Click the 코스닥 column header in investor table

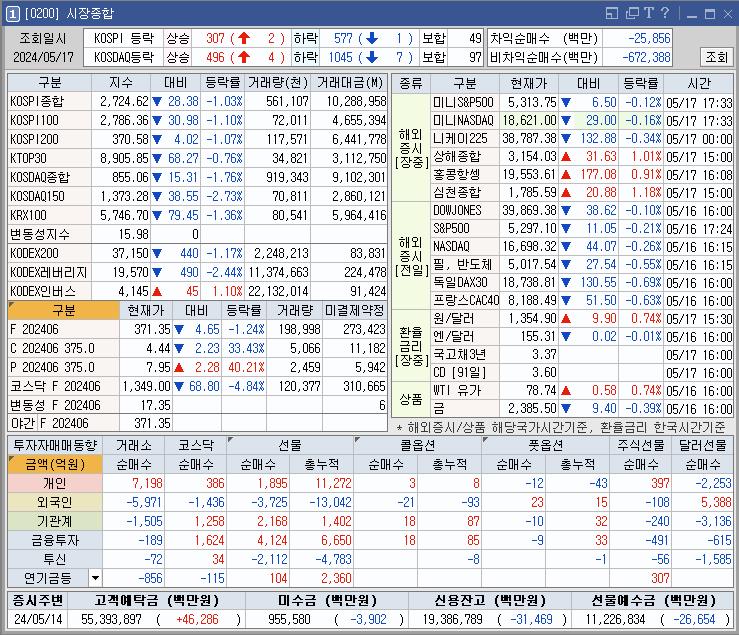click(x=196, y=445)
